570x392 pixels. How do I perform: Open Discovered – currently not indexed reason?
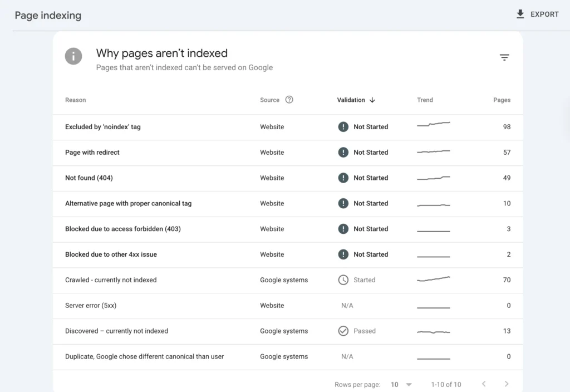pyautogui.click(x=117, y=331)
